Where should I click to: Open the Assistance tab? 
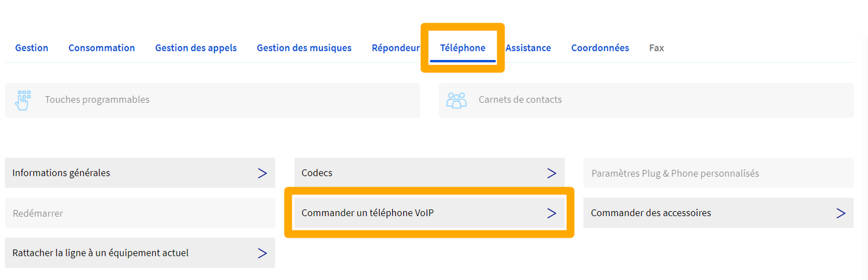pyautogui.click(x=528, y=48)
